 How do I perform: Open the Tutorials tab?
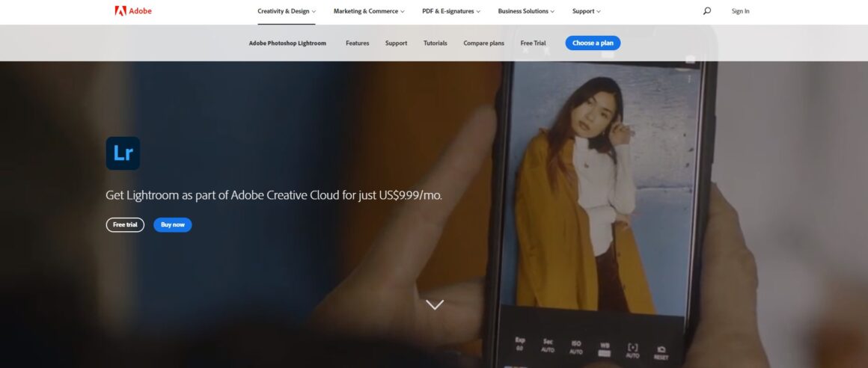click(435, 43)
